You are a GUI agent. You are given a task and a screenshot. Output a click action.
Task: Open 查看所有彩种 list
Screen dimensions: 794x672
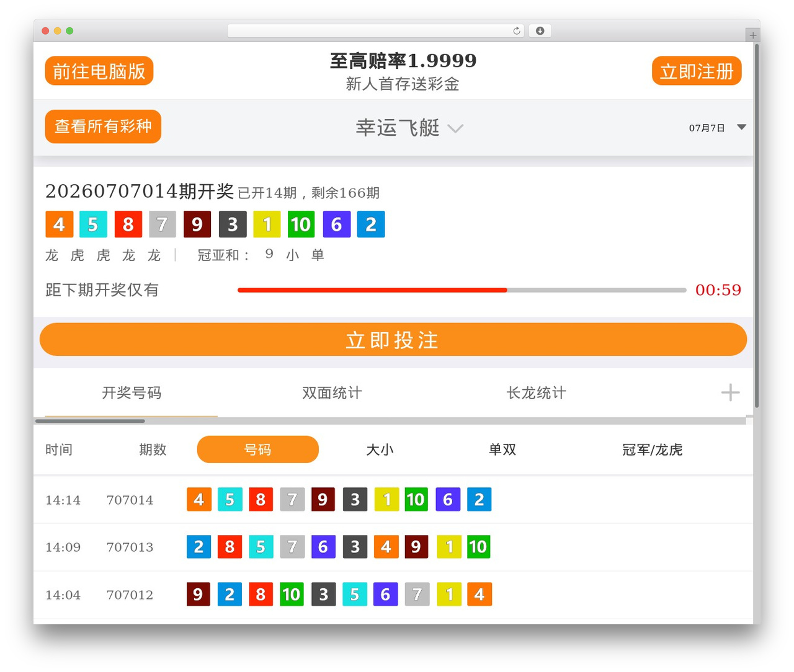point(103,126)
